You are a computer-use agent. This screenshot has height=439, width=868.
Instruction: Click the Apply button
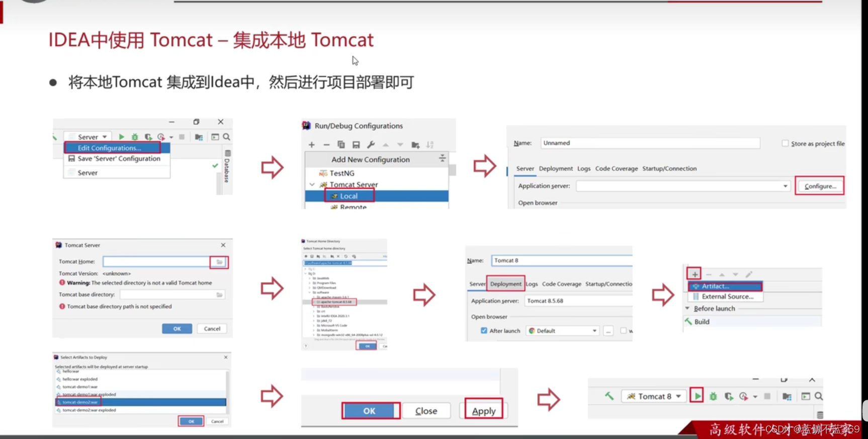(x=484, y=411)
